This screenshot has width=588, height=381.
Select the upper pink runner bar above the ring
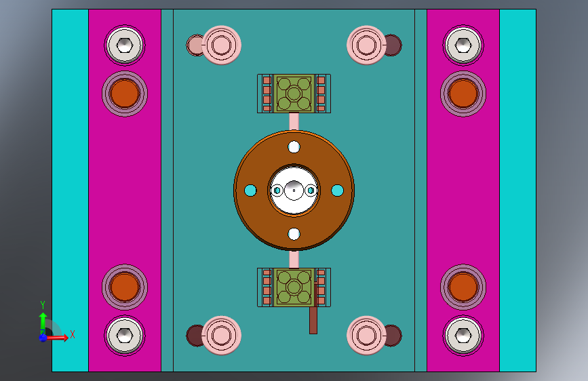(294, 121)
